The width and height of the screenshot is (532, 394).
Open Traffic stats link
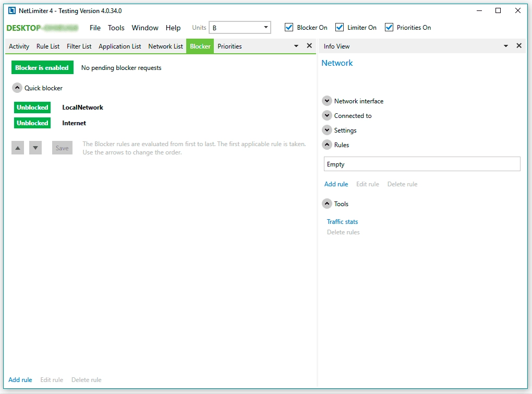coord(342,222)
